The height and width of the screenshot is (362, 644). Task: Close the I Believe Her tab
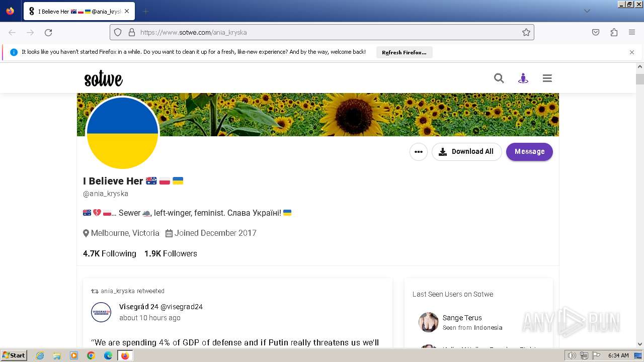point(127,11)
